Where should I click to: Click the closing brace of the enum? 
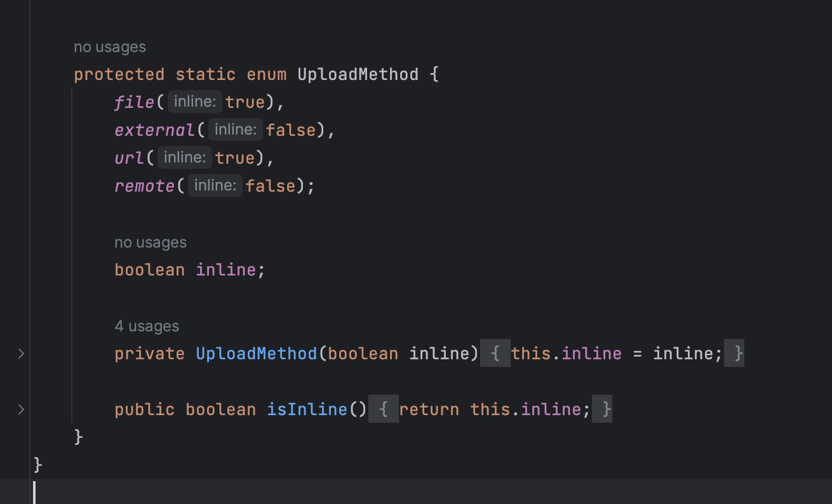tap(79, 437)
